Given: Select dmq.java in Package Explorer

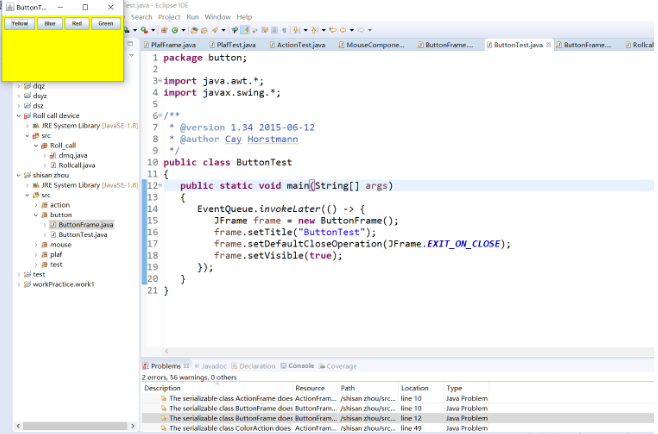Looking at the screenshot, I should (x=68, y=155).
